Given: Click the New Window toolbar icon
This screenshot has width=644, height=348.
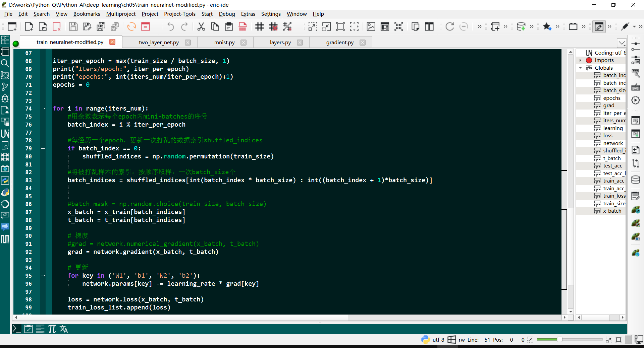Looking at the screenshot, I should (x=12, y=26).
